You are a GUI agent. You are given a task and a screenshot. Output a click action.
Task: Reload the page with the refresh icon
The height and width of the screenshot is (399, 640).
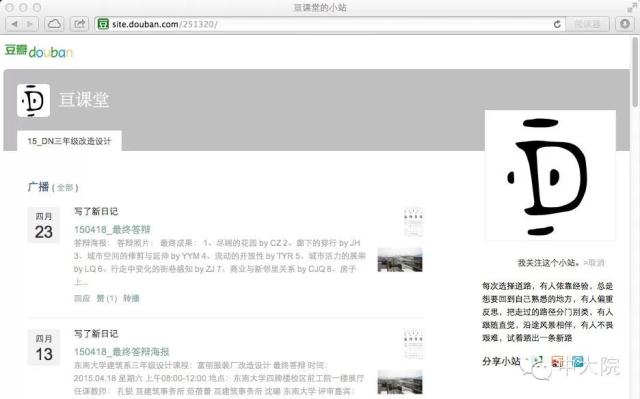point(557,24)
